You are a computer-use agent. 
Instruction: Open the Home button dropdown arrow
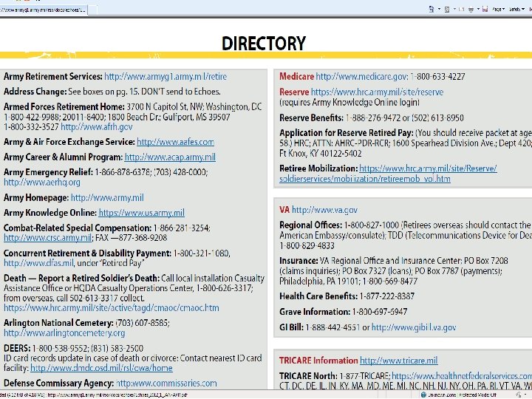point(440,9)
